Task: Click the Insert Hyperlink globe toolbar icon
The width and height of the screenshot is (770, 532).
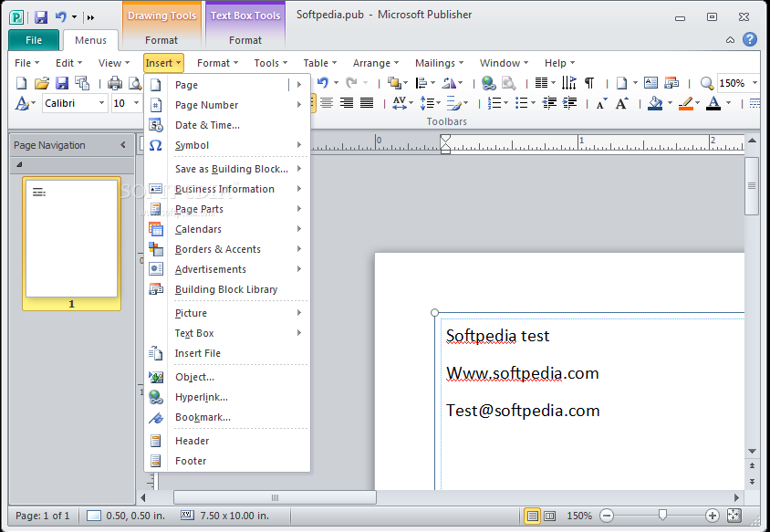Action: (488, 83)
